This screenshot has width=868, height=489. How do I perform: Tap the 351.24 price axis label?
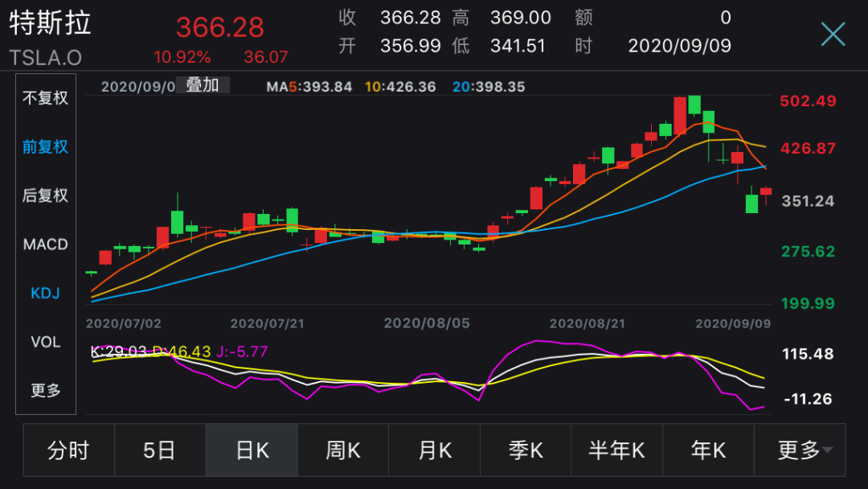pos(808,201)
